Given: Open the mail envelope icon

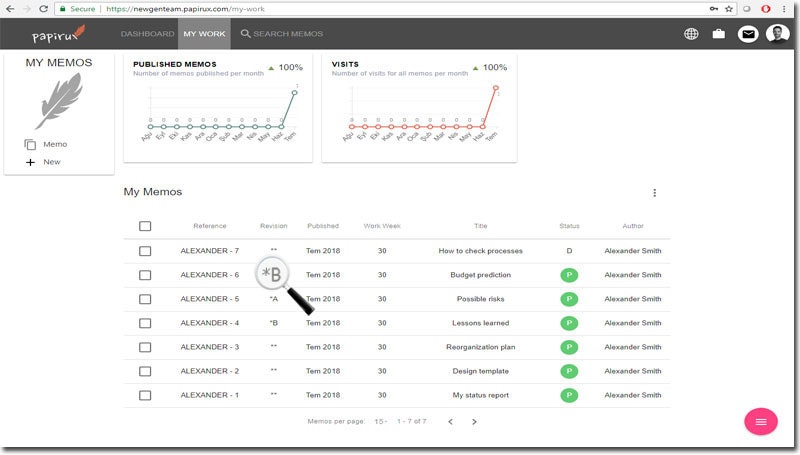Looking at the screenshot, I should point(748,34).
